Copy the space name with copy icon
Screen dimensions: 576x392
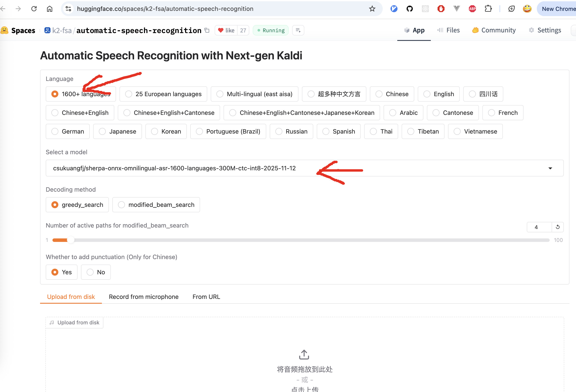click(207, 30)
